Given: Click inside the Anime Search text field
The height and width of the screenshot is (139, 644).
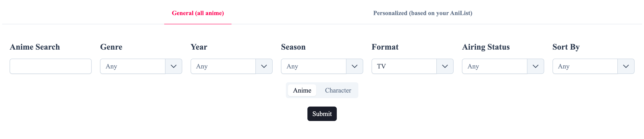Looking at the screenshot, I should point(50,66).
